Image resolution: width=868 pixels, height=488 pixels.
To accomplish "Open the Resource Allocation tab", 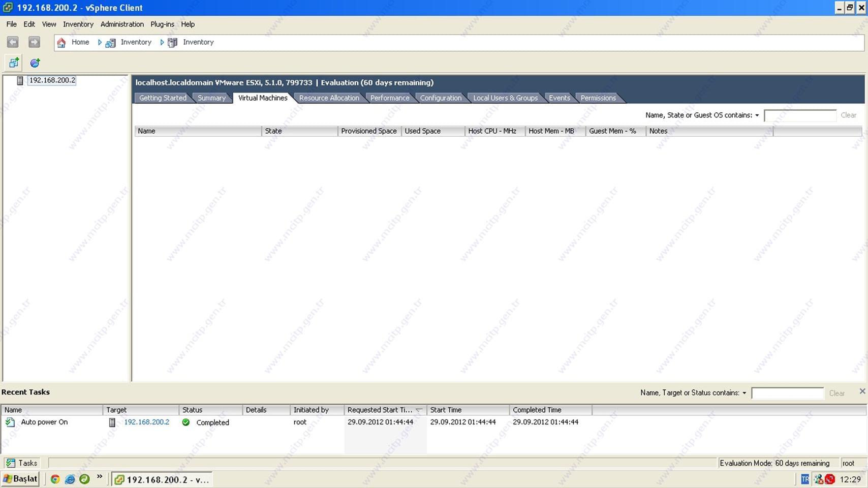I will coord(329,98).
